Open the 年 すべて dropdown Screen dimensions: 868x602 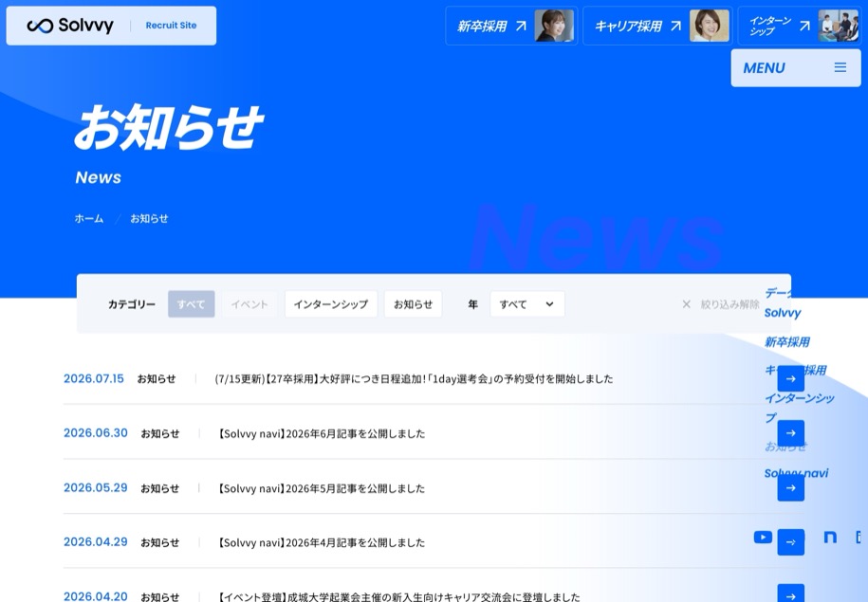point(527,304)
